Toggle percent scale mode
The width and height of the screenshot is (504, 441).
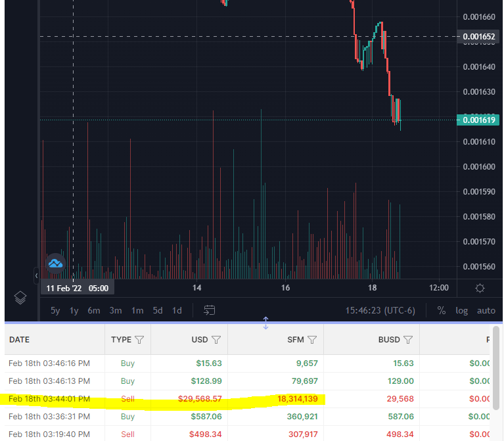pos(442,310)
